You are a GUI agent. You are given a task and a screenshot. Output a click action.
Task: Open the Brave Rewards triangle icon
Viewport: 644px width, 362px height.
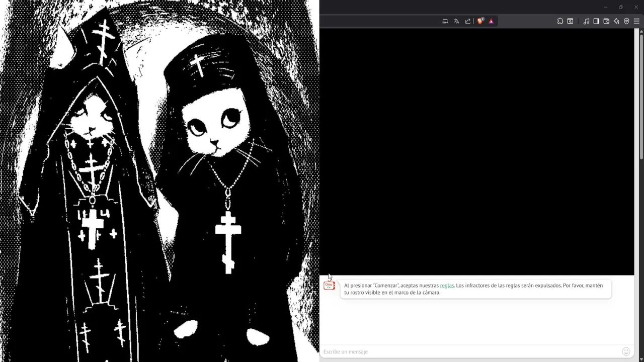click(x=491, y=21)
